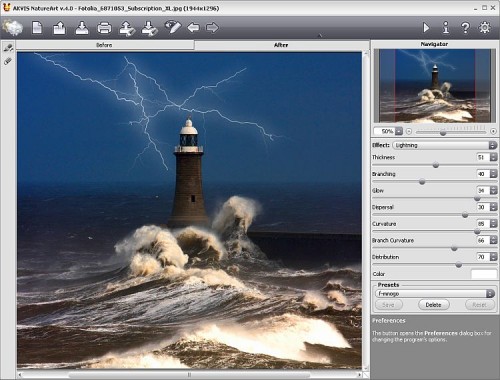The height and width of the screenshot is (380, 500).
Task: Click the Dispersal value stepper
Action: (x=493, y=207)
